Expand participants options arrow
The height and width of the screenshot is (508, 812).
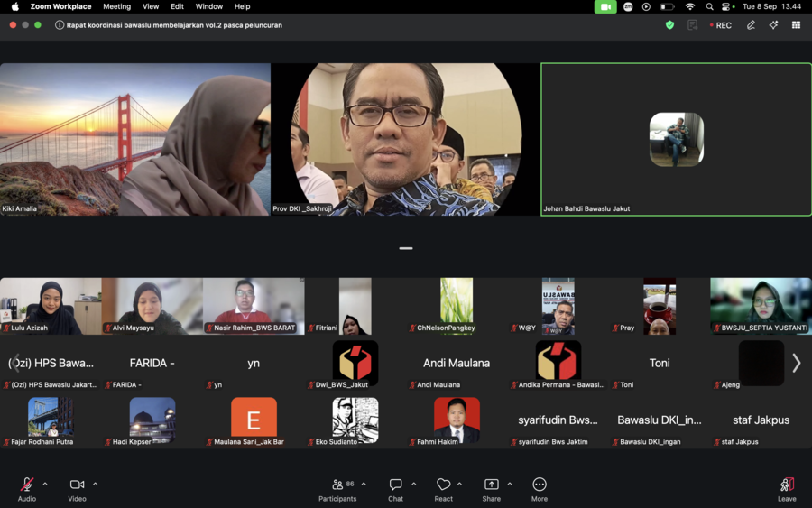(364, 485)
